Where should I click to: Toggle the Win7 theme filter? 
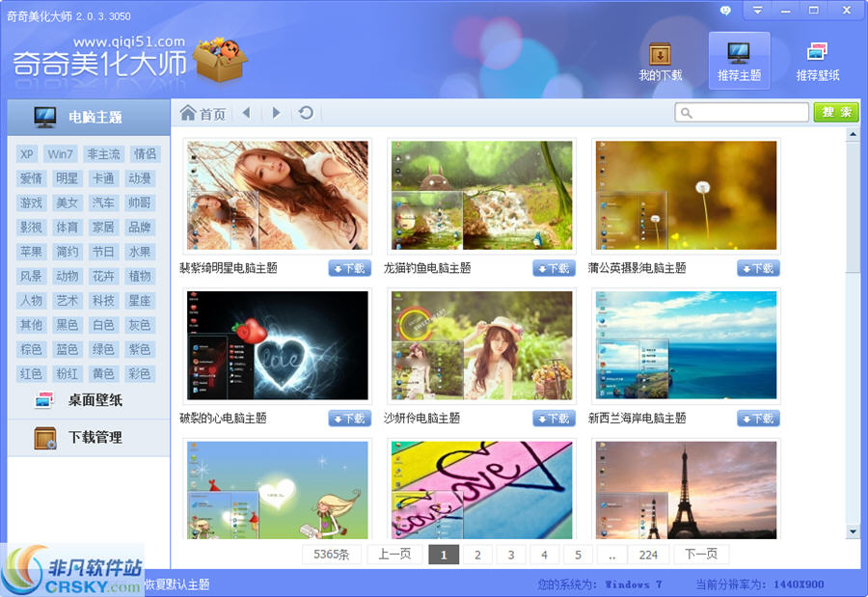(61, 153)
